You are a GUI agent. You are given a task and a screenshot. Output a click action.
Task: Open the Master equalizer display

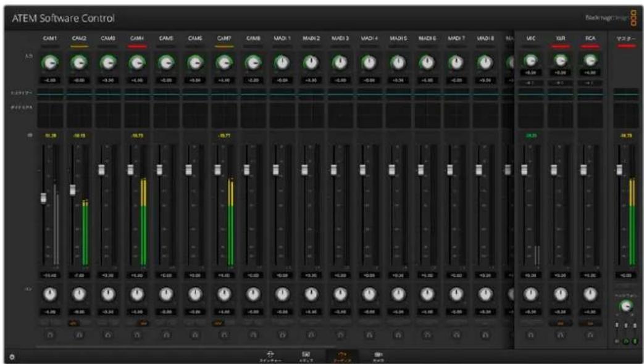[626, 94]
